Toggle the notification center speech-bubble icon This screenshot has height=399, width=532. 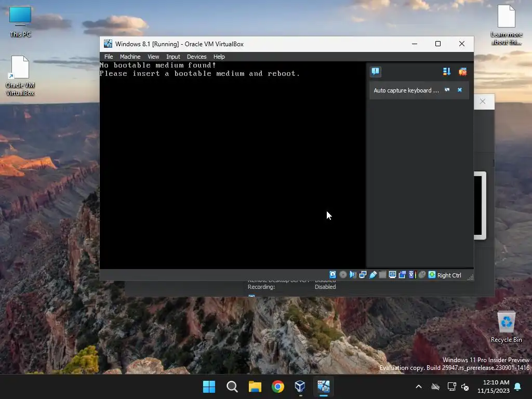375,71
